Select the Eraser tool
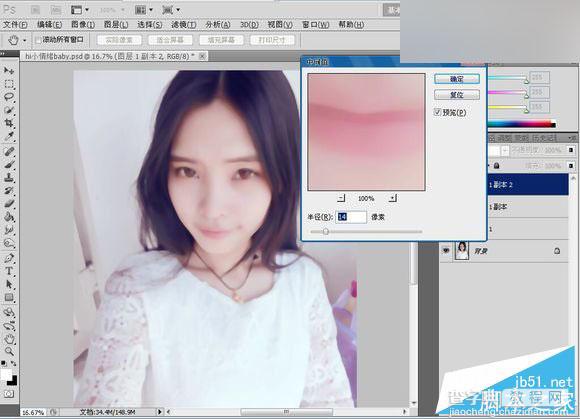 [9, 204]
